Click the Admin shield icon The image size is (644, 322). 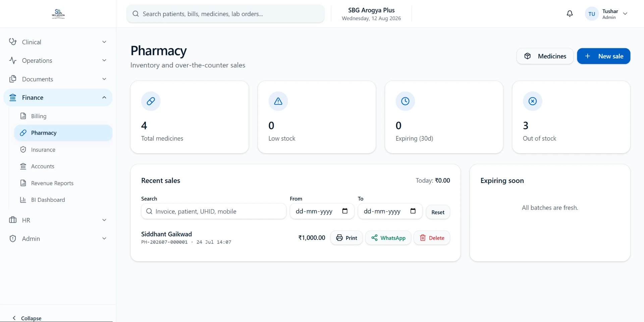pyautogui.click(x=13, y=238)
